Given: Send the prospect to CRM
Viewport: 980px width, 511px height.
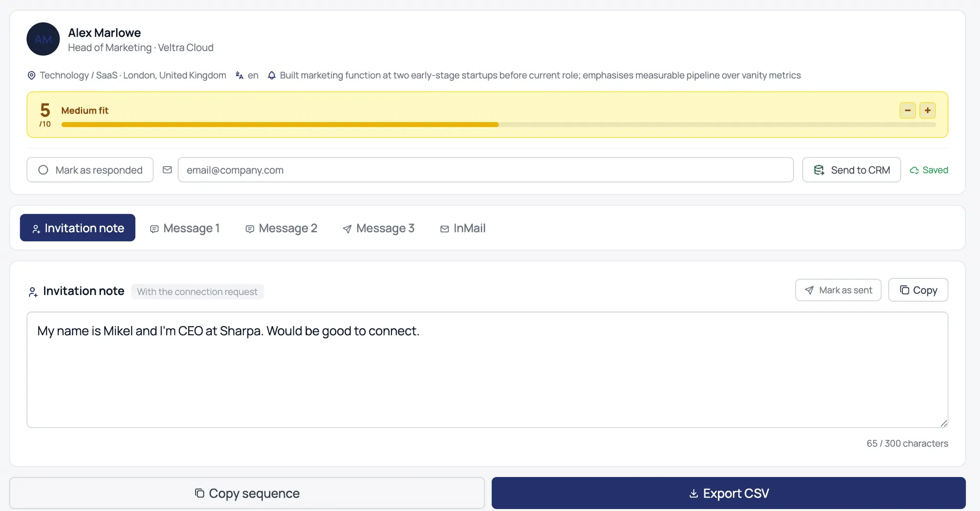Looking at the screenshot, I should [851, 170].
